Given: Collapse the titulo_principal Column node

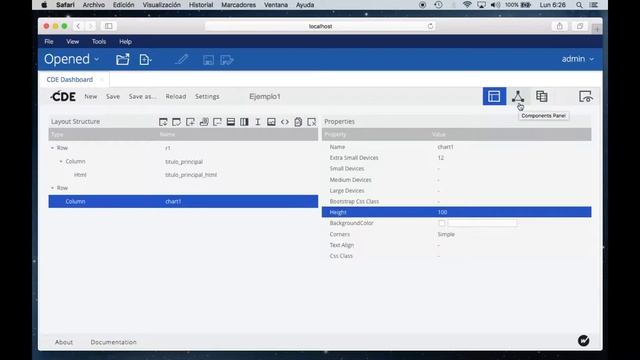Looking at the screenshot, I should pyautogui.click(x=61, y=161).
